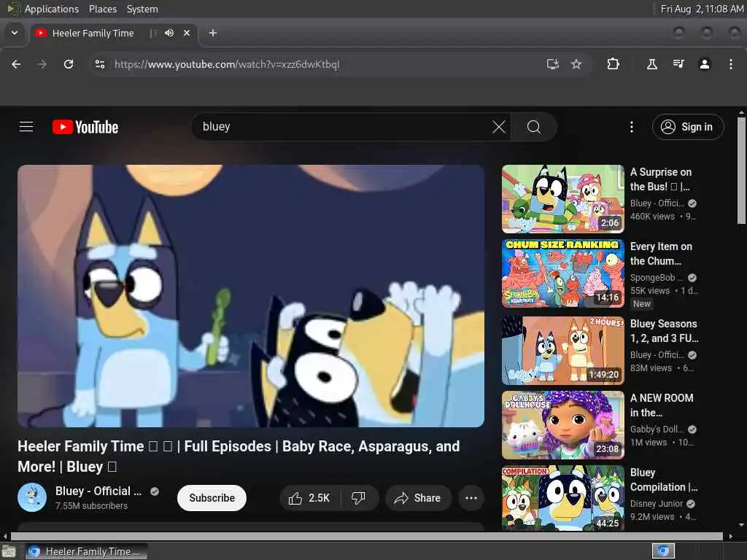Open Bluey Compilation Disney Junior thumbnail
The width and height of the screenshot is (747, 560).
[562, 498]
